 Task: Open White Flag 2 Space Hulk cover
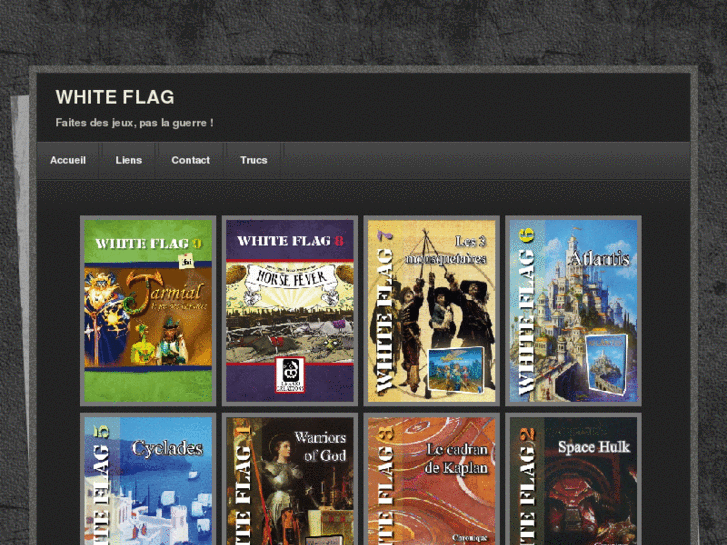click(x=574, y=480)
